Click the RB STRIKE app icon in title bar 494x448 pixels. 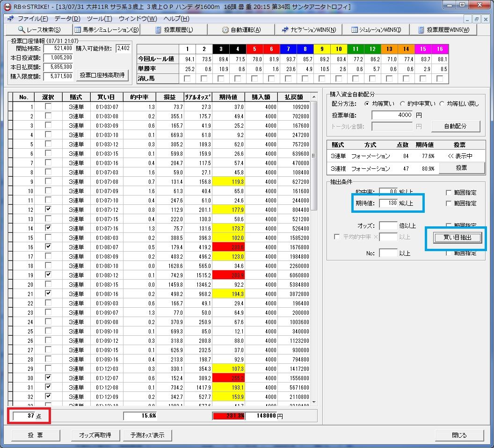pyautogui.click(x=7, y=7)
